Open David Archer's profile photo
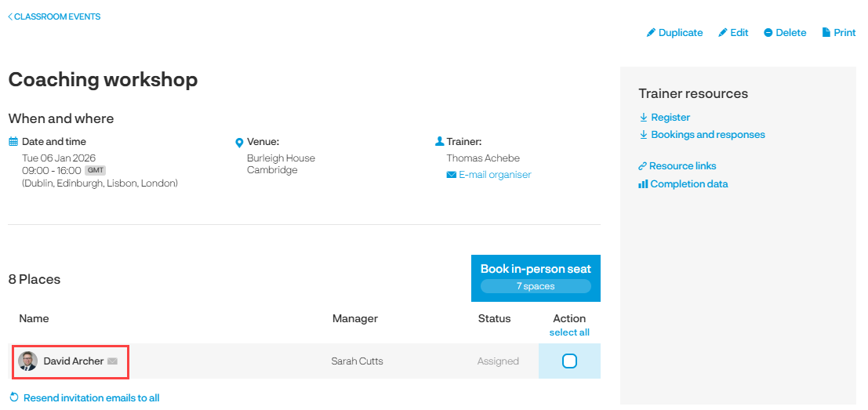 (27, 361)
